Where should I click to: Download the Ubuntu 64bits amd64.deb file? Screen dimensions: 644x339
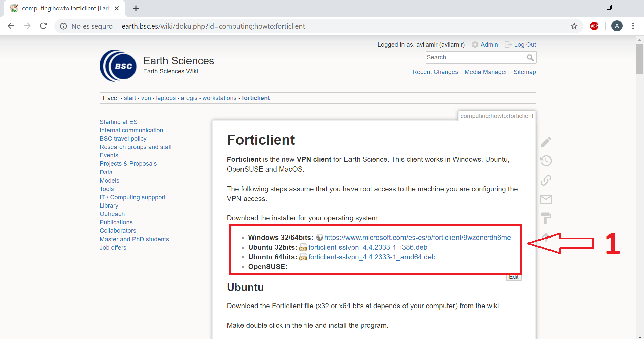pos(372,257)
